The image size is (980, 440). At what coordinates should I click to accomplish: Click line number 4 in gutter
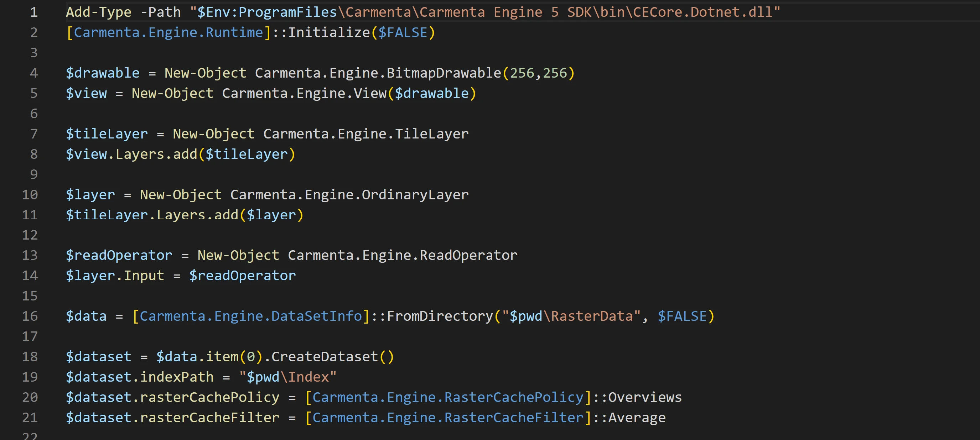34,73
